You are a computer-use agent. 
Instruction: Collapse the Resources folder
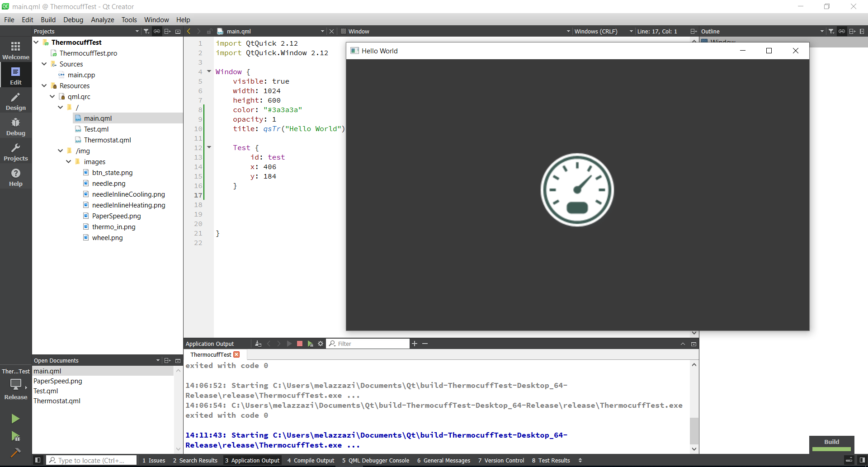[x=44, y=85]
